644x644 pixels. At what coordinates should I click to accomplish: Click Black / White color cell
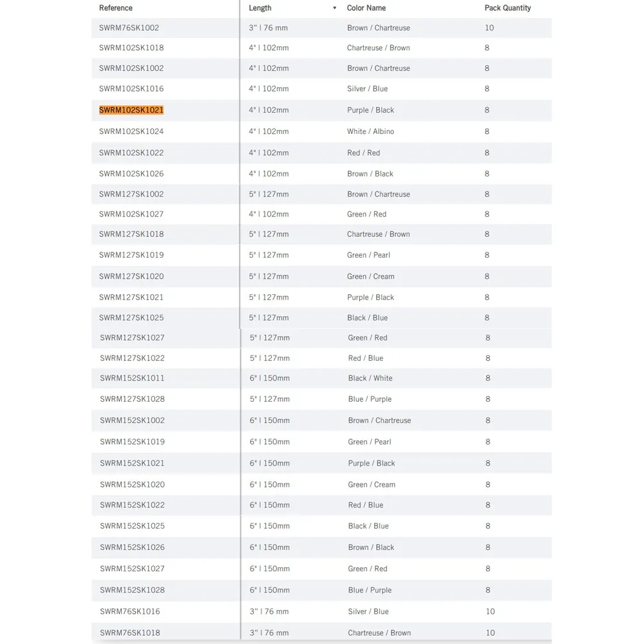point(370,378)
